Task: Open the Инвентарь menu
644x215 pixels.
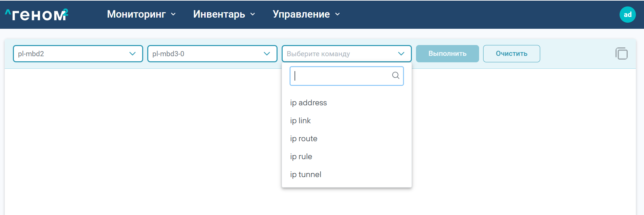Action: [219, 14]
